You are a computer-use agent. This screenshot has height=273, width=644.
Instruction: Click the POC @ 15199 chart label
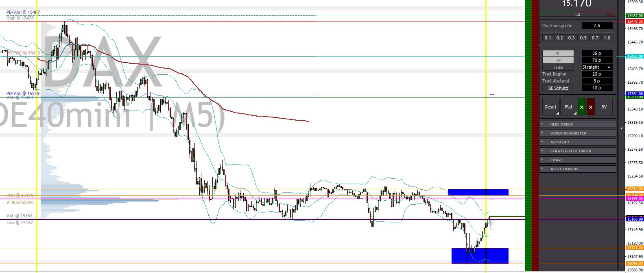20,196
